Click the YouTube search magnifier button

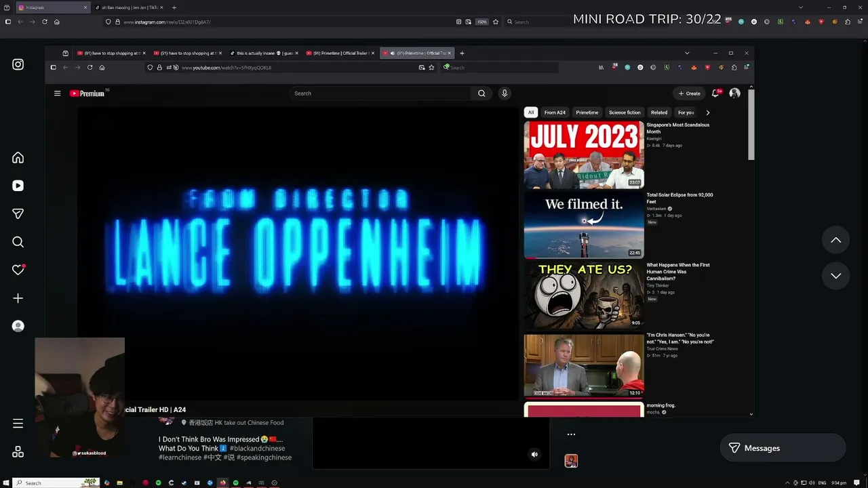(481, 94)
